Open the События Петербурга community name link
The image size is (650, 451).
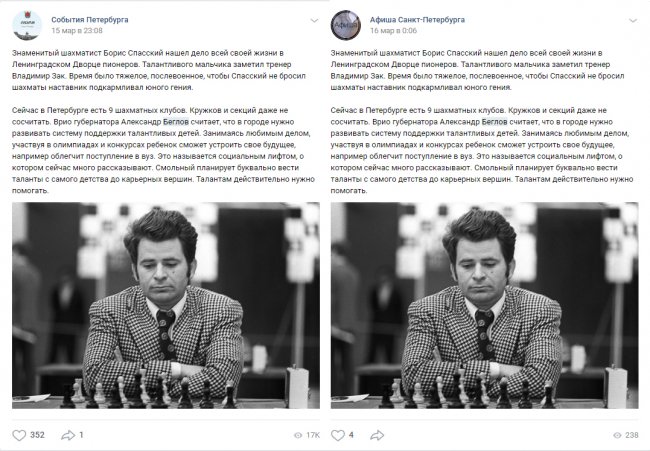pyautogui.click(x=90, y=19)
